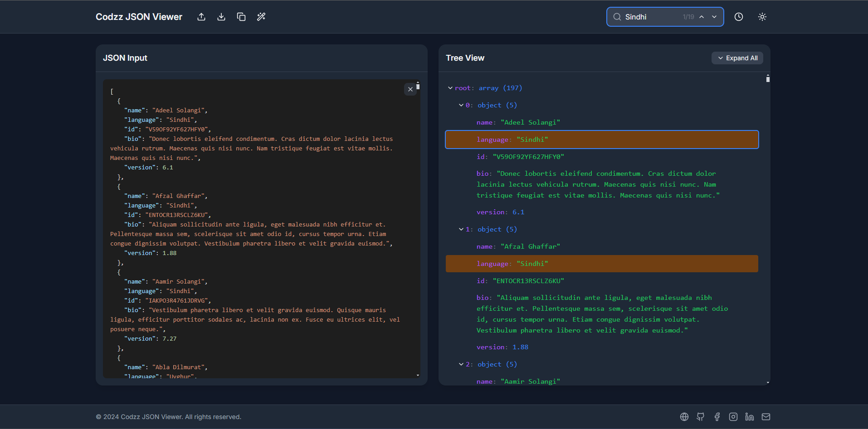Collapse the 2: object node
This screenshot has height=429, width=868.
461,364
